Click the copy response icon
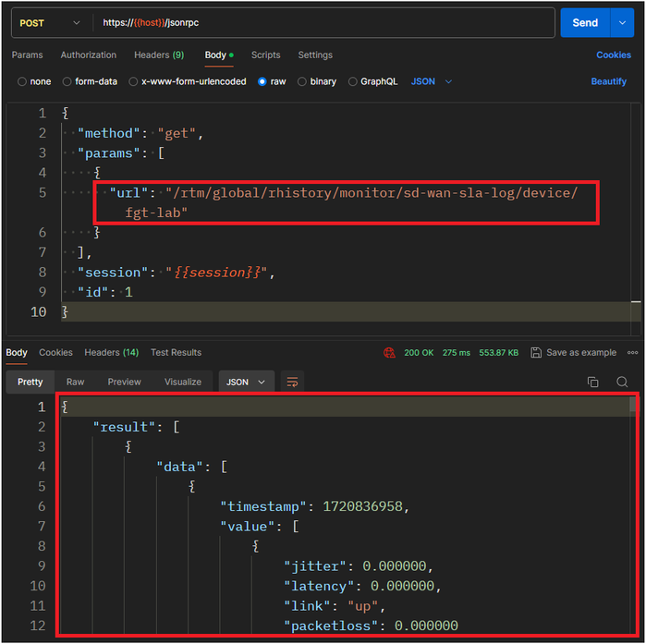Viewport: 646px width, 644px height. coord(593,382)
